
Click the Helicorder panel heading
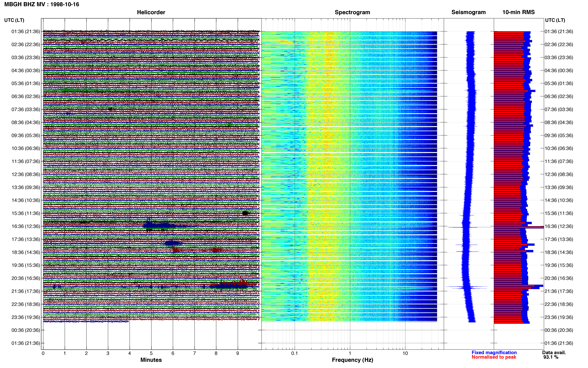pos(151,12)
